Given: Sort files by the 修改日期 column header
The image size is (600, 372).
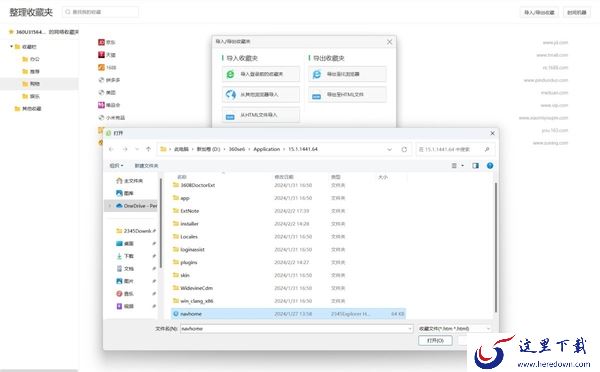Looking at the screenshot, I should [284, 177].
